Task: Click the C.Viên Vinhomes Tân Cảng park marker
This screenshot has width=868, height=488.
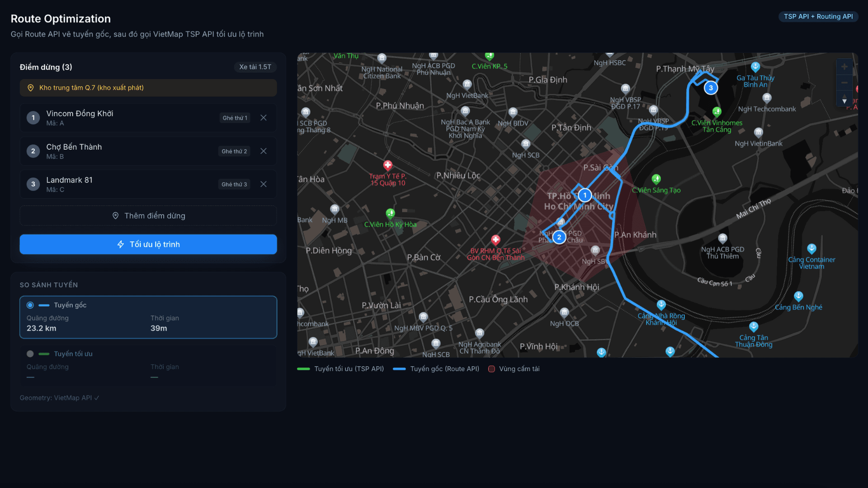Action: tap(717, 112)
